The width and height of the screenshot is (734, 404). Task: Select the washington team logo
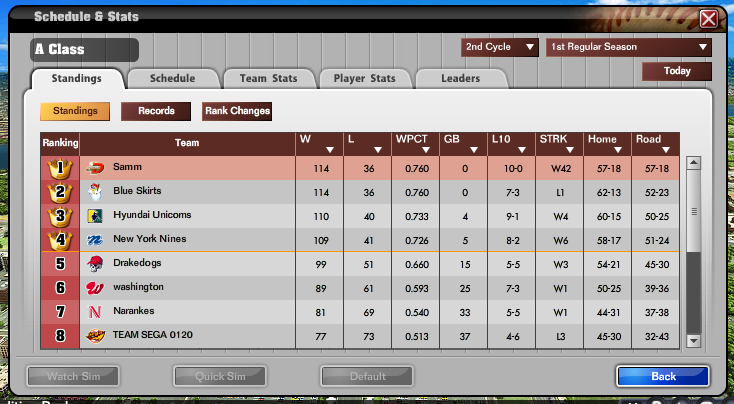(x=95, y=288)
